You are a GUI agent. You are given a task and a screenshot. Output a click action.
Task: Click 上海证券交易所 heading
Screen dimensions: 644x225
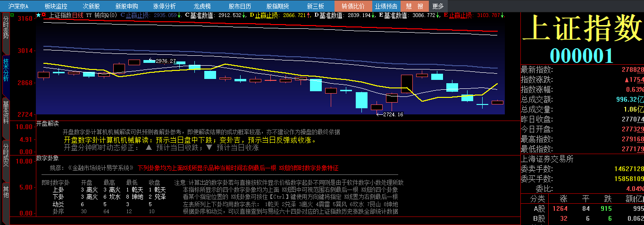point(547,159)
